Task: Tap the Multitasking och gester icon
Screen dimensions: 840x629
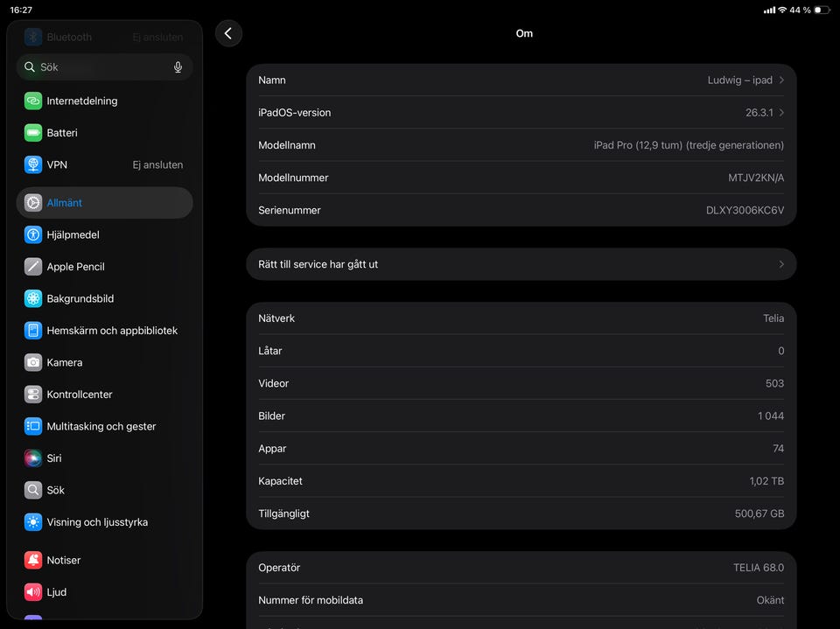Action: pos(33,426)
